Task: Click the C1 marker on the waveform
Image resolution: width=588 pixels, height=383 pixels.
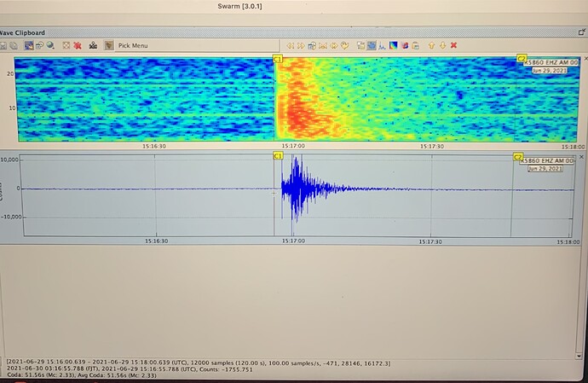Action: [x=278, y=155]
